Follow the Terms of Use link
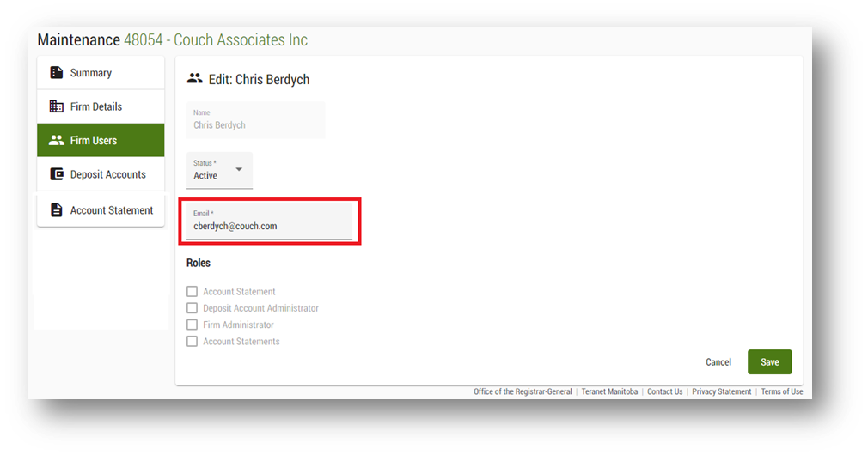Image resolution: width=868 pixels, height=455 pixels. point(781,391)
